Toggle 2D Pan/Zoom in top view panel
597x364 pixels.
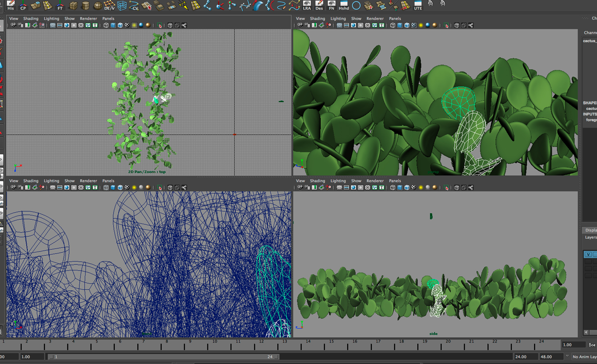[x=42, y=25]
